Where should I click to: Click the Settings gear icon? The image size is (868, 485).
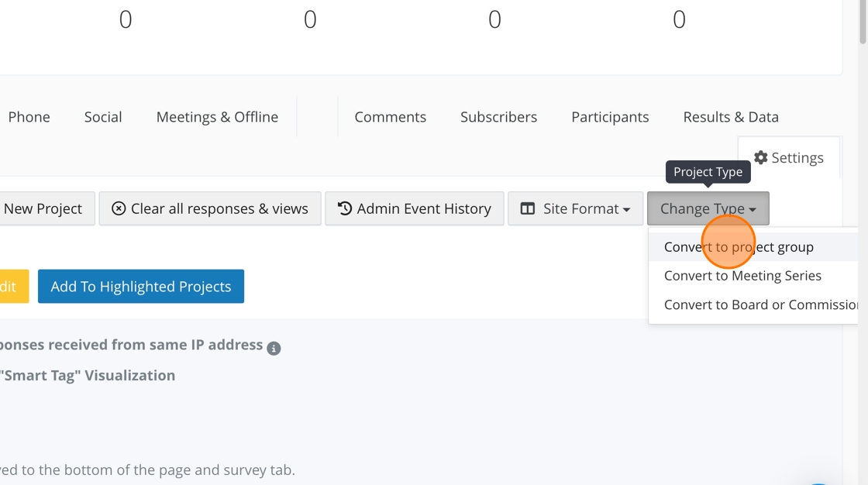click(760, 158)
